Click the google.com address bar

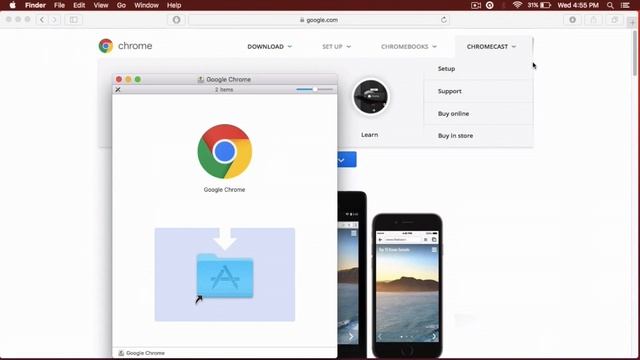pos(319,20)
